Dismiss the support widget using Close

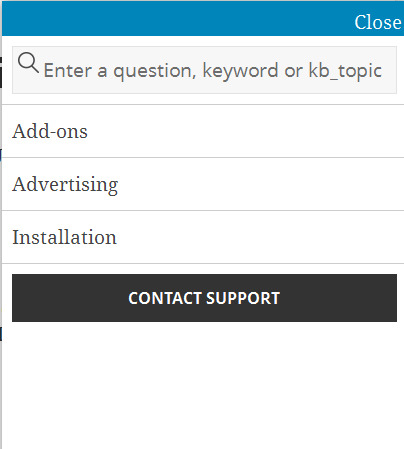[x=378, y=22]
